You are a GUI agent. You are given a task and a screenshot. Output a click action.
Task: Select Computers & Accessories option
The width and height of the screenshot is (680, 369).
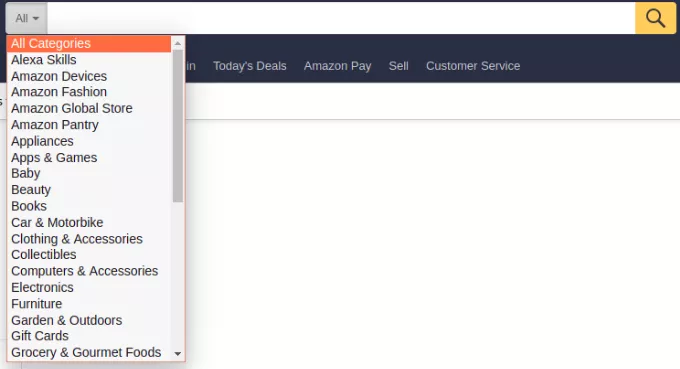click(x=89, y=271)
